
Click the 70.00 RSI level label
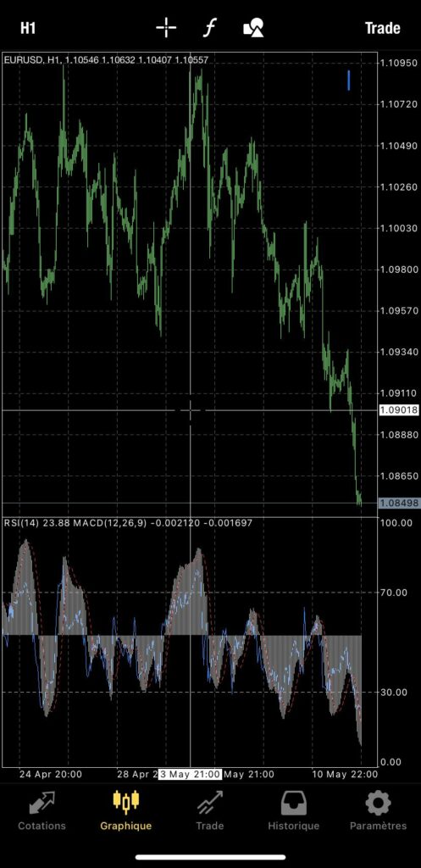396,593
